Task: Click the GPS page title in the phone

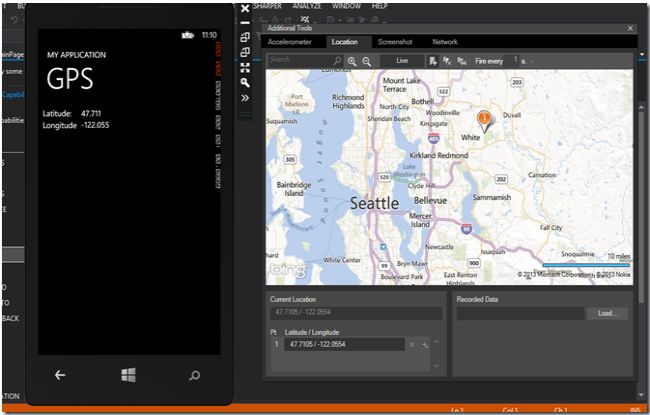Action: point(70,79)
